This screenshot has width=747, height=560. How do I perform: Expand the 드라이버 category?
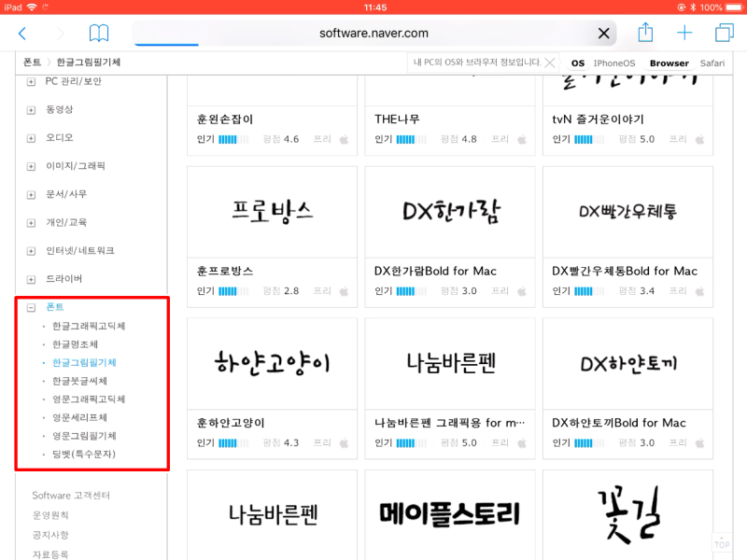(31, 279)
